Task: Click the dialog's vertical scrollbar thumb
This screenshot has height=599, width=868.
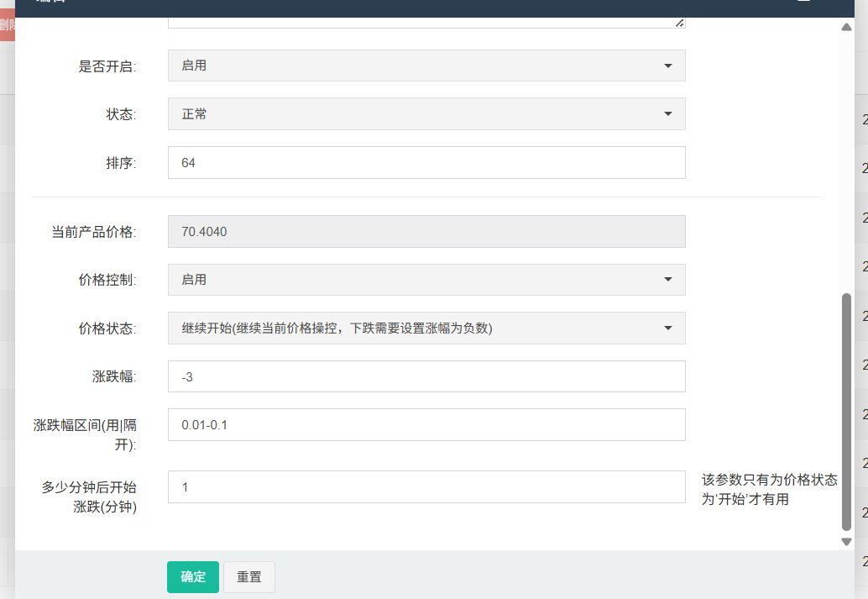Action: pos(846,412)
